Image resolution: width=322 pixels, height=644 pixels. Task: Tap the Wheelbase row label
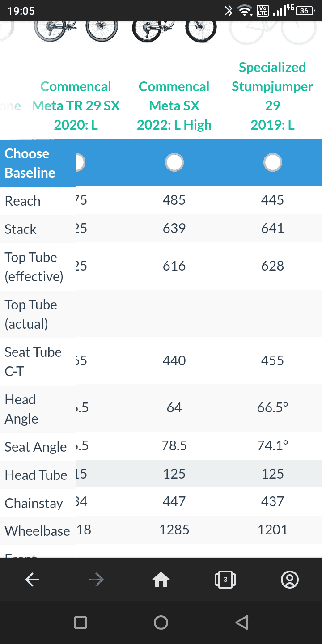click(x=37, y=531)
